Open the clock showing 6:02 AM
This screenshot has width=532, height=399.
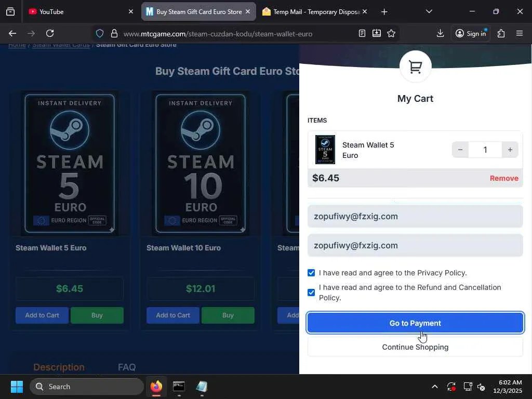(508, 387)
